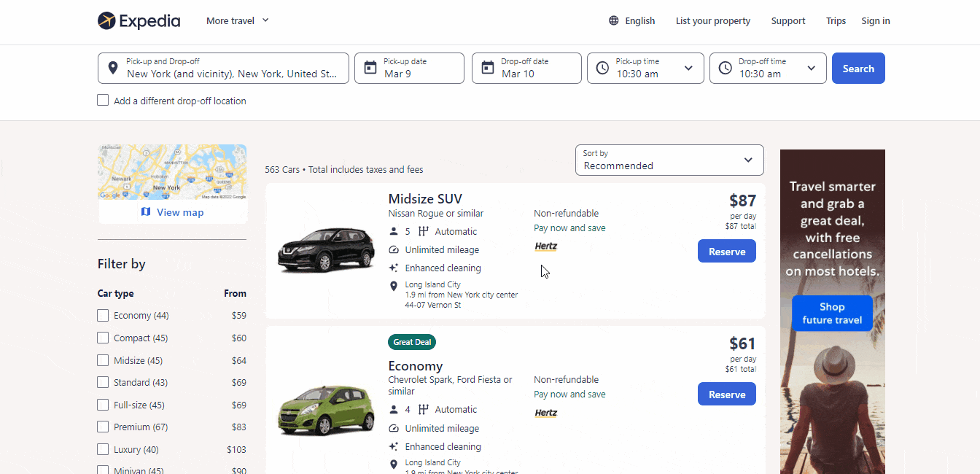Screen dimensions: 980x474
Task: Enable the Midsize (45) filter
Action: (103, 360)
